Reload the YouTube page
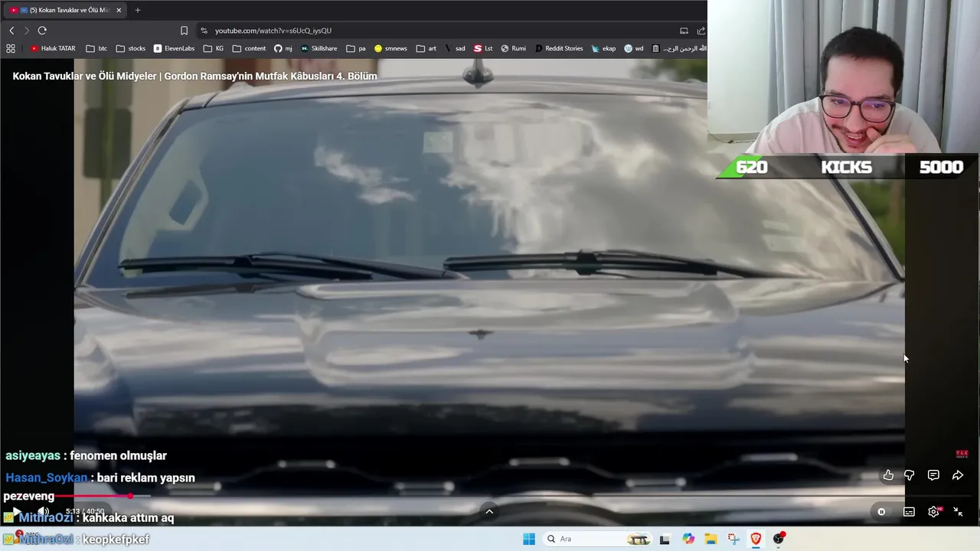This screenshot has height=551, width=980. pyautogui.click(x=42, y=31)
